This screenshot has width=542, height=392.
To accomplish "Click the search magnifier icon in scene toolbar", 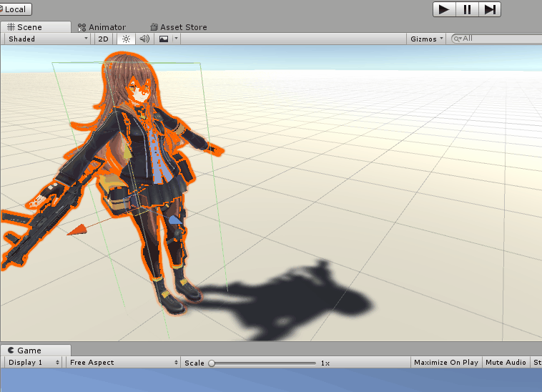I will click(458, 39).
